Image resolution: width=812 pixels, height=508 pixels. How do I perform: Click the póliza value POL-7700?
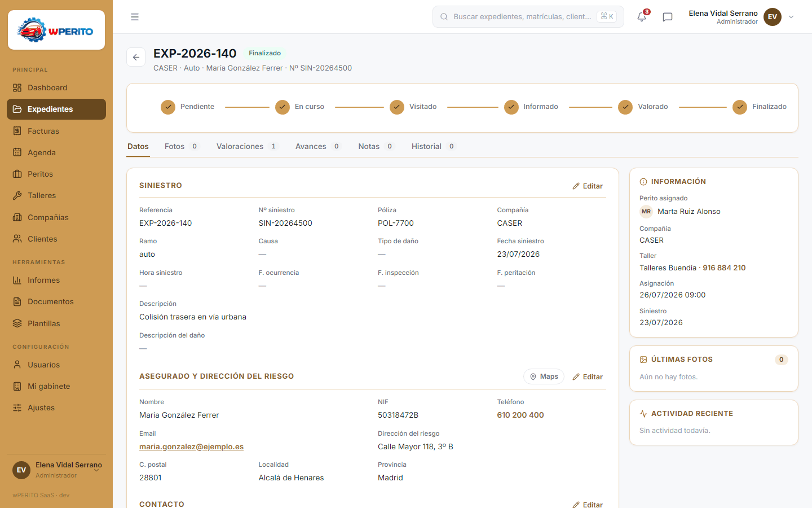396,223
